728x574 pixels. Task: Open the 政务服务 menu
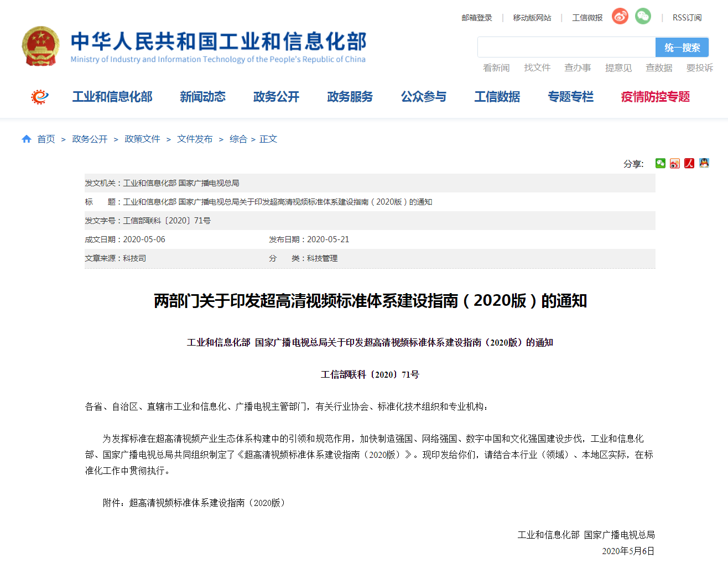350,97
